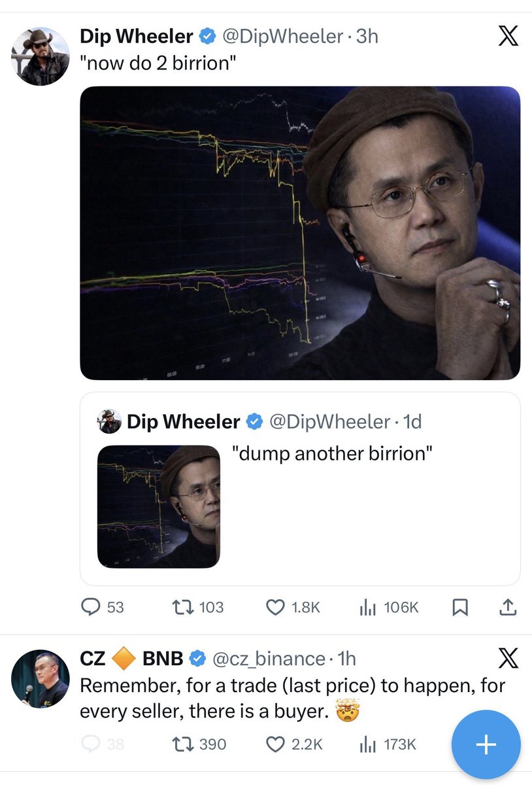Open CZ BNB profile avatar
Viewport: 532px width, 785px height.
40,678
